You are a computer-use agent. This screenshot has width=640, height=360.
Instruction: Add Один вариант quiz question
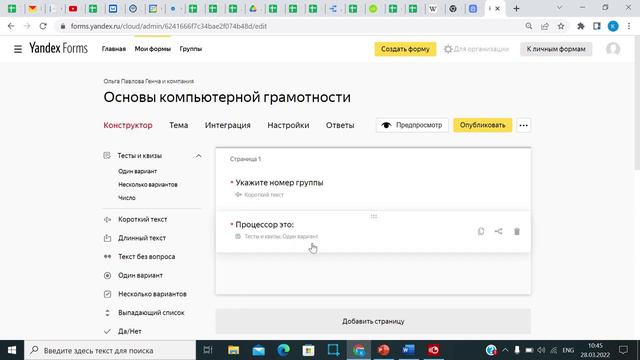coord(138,171)
